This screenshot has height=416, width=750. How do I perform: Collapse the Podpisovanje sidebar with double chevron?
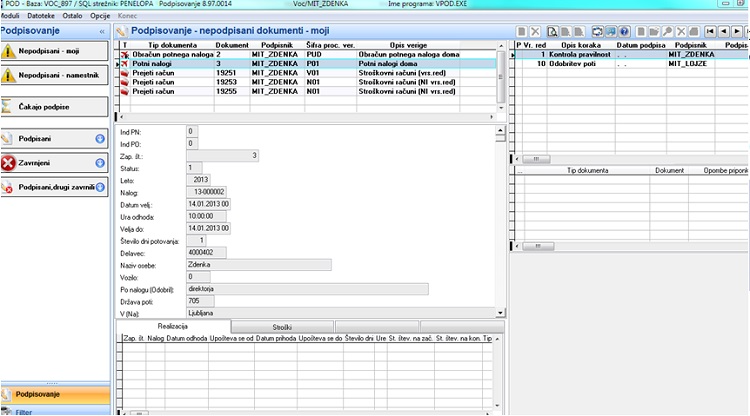point(101,31)
